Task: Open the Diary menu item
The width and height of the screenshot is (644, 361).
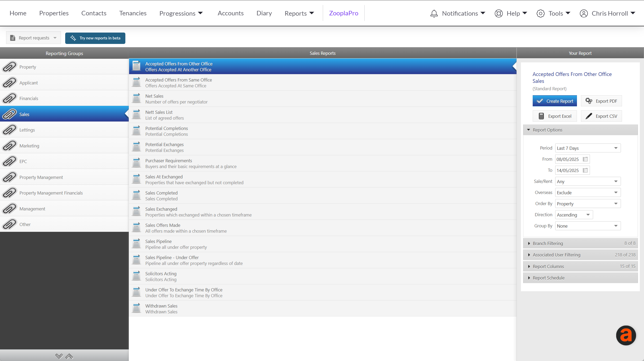Action: coord(264,13)
